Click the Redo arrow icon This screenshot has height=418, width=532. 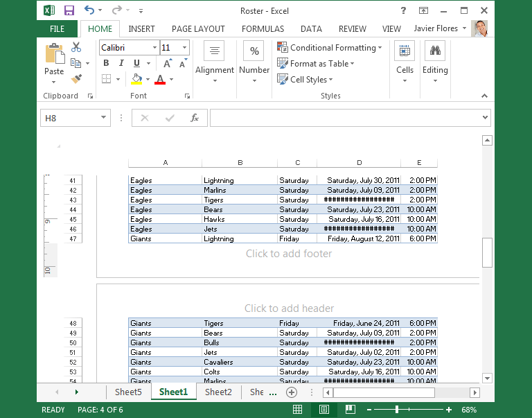pyautogui.click(x=116, y=10)
